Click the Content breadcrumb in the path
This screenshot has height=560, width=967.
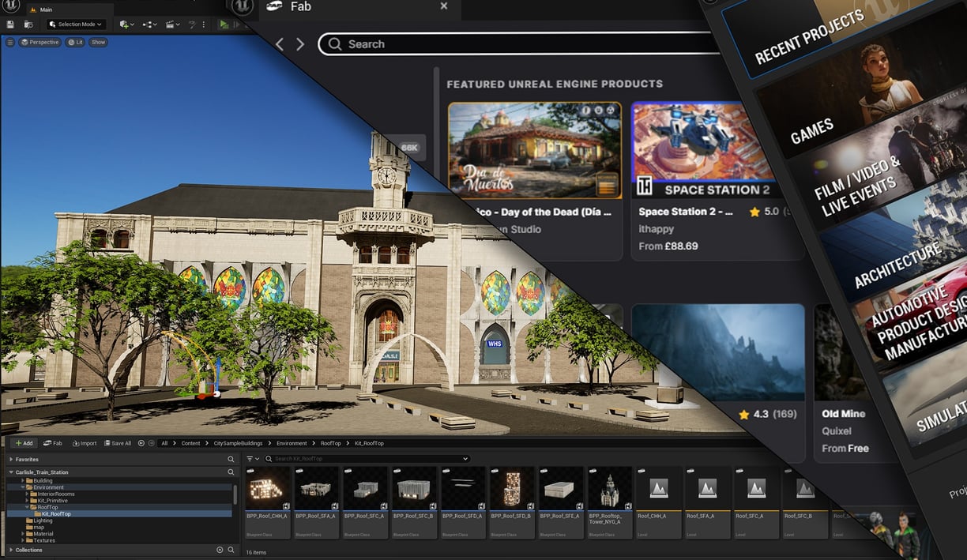[191, 443]
